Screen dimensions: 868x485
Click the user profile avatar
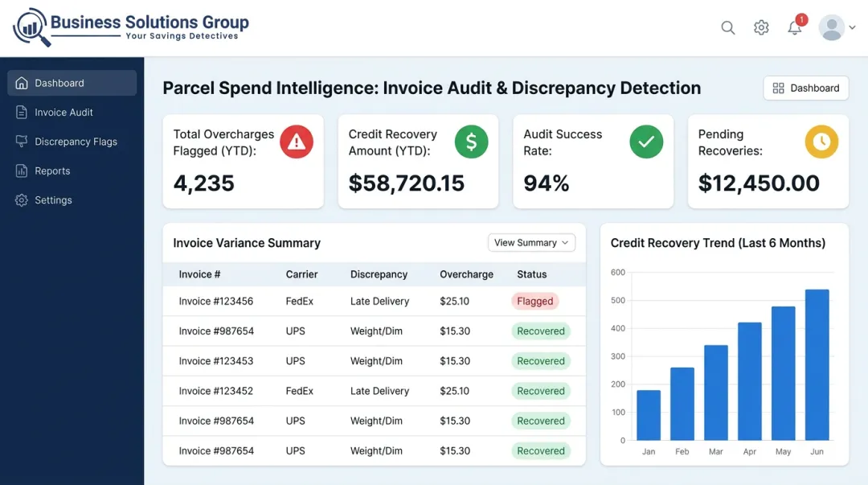click(x=832, y=27)
